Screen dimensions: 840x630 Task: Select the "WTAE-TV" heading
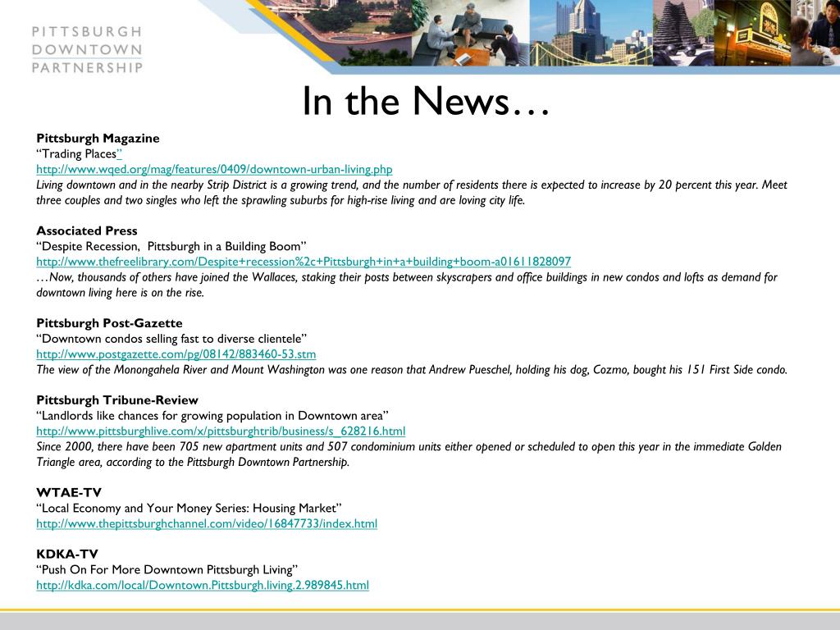(x=69, y=492)
